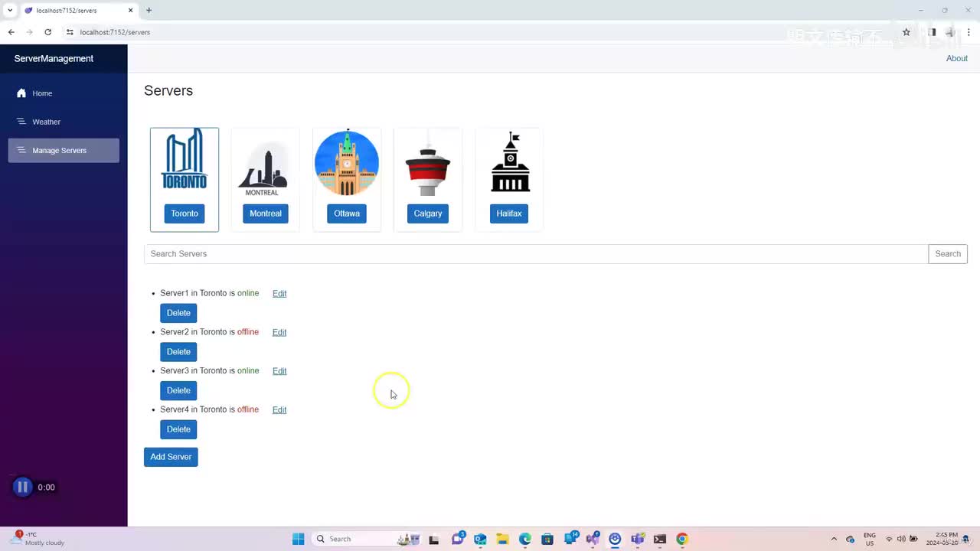Open Visual Studio from the taskbar
Screen dimensions: 980x551
pyautogui.click(x=593, y=539)
